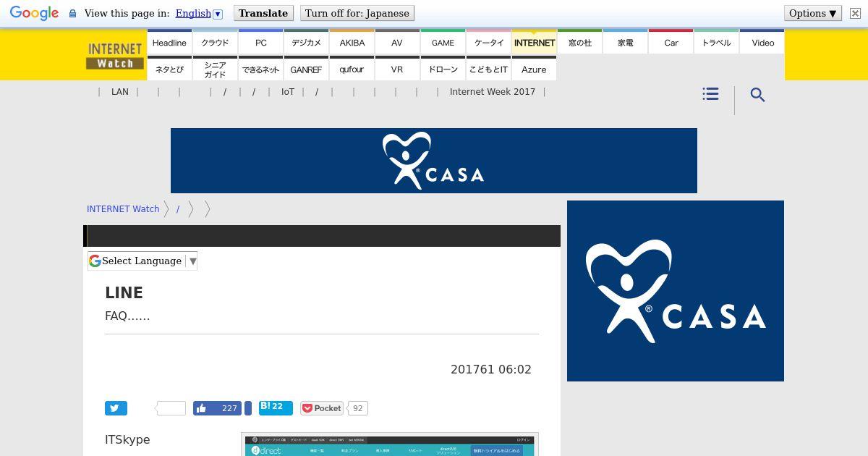The width and height of the screenshot is (868, 456).
Task: Select the INTERNET tab
Action: [535, 42]
